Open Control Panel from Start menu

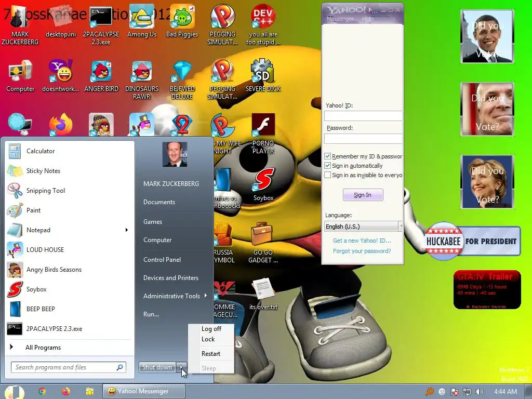(162, 260)
